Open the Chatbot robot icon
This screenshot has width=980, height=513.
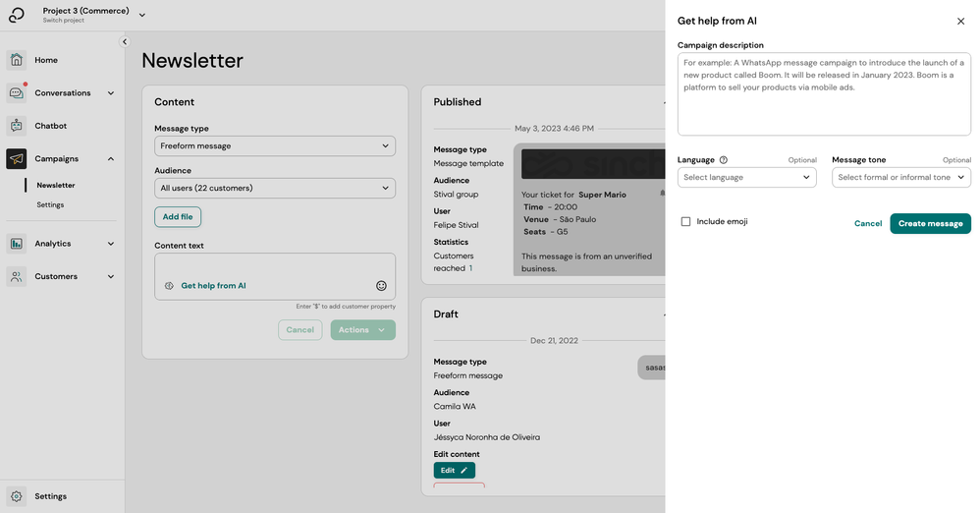(x=17, y=126)
